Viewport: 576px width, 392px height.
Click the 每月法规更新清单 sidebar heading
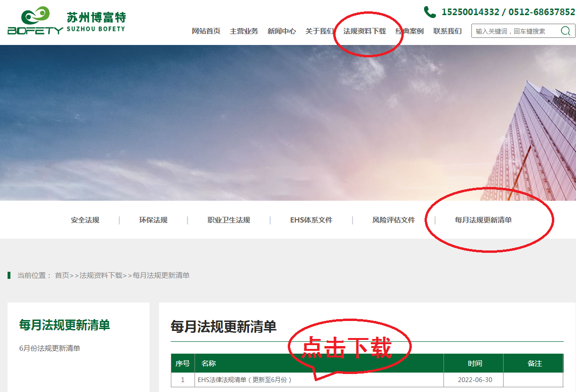[x=64, y=325]
